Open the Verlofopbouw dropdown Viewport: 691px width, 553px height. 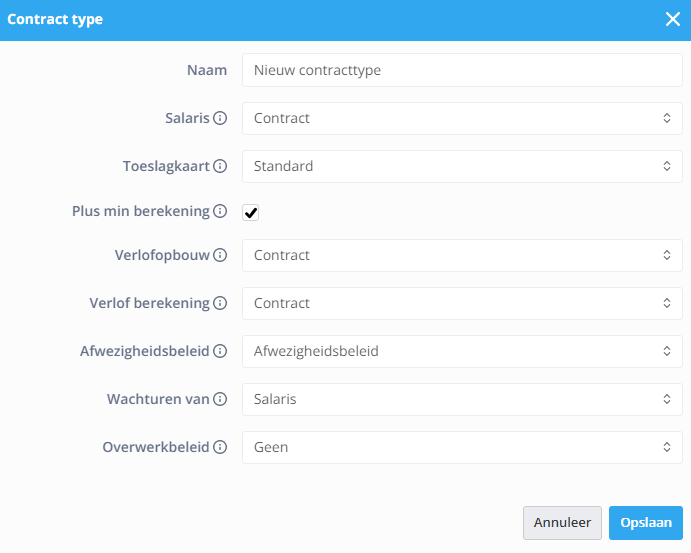click(462, 256)
